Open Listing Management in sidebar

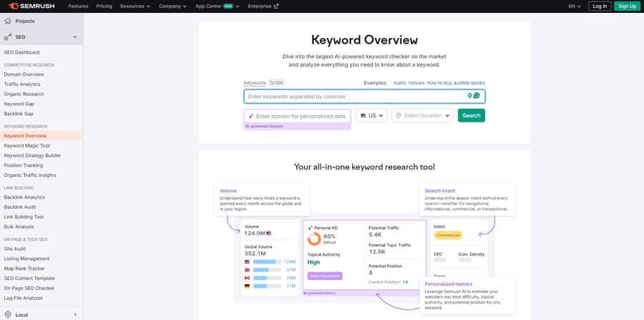click(26, 259)
